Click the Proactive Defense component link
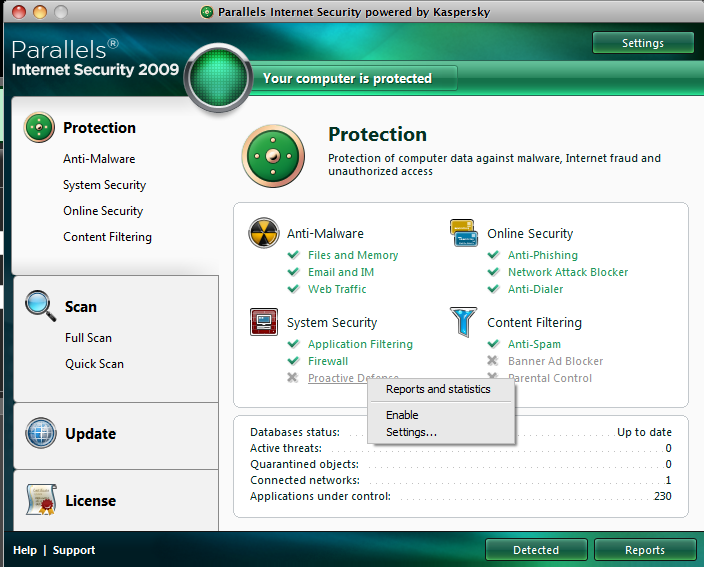The width and height of the screenshot is (704, 567). pos(337,378)
